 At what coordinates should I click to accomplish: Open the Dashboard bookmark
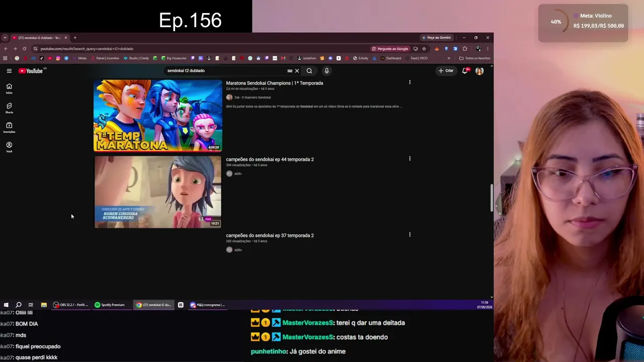click(x=391, y=58)
